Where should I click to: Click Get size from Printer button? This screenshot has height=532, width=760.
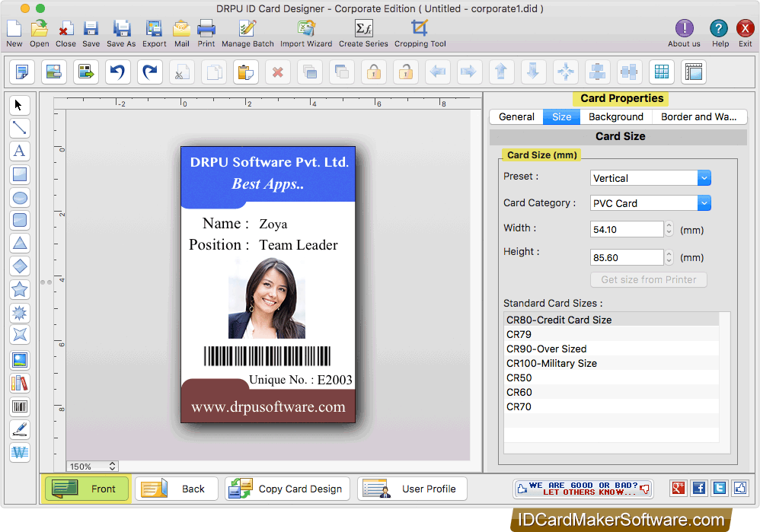click(x=649, y=279)
